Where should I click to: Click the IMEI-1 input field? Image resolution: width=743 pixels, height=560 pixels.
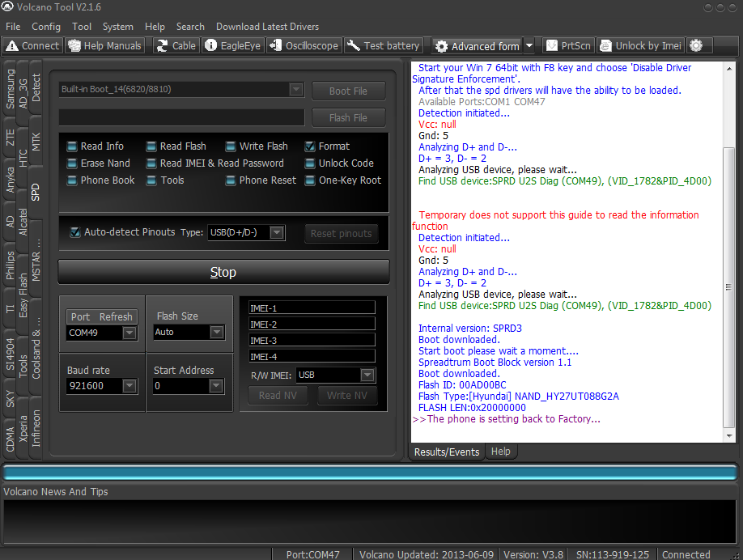312,308
